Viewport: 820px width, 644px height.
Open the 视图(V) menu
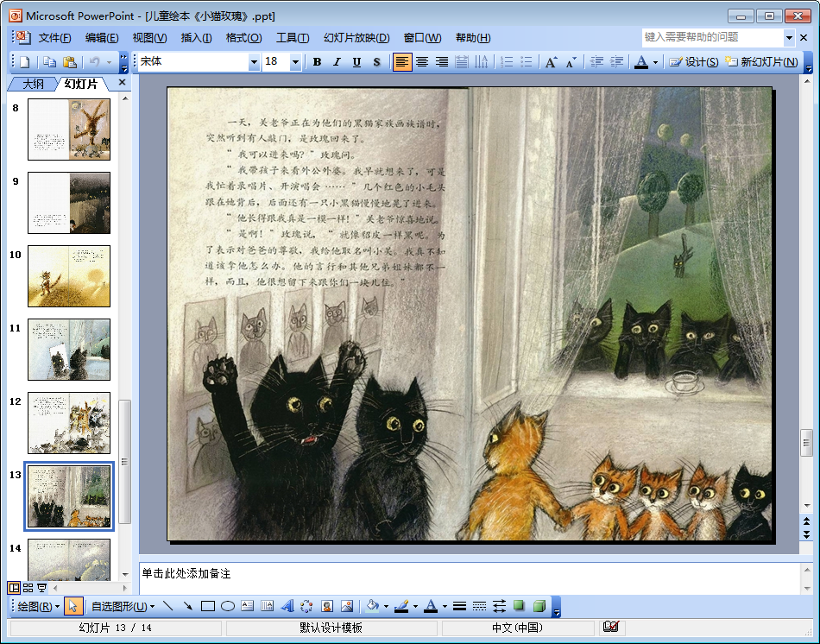[x=149, y=38]
